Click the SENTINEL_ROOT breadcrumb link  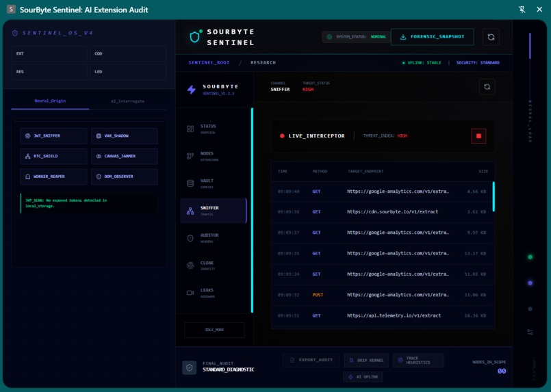point(209,63)
